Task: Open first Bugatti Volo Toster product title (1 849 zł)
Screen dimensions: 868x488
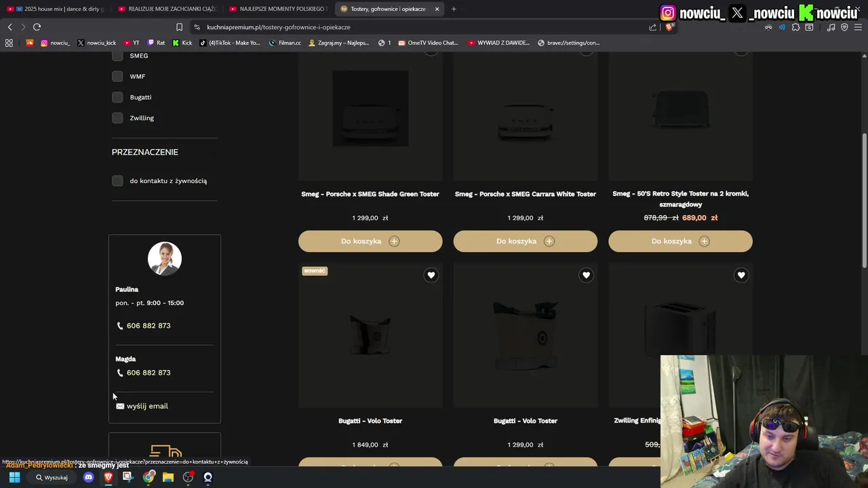Action: pyautogui.click(x=370, y=421)
